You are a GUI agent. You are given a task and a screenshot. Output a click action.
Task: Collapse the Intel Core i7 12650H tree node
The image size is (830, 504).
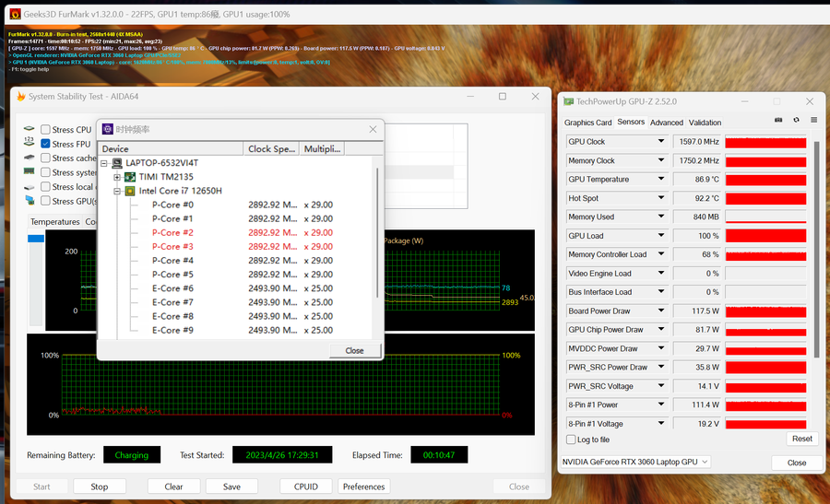tap(117, 191)
